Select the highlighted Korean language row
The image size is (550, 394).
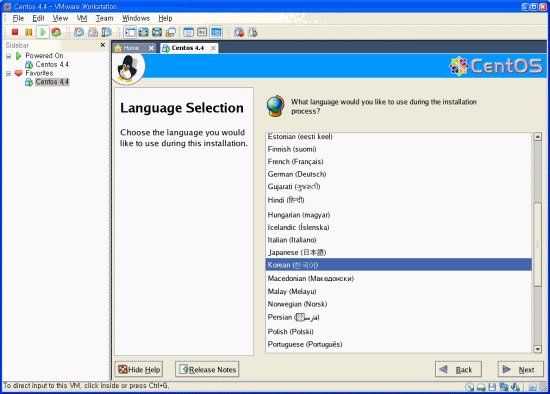click(399, 265)
